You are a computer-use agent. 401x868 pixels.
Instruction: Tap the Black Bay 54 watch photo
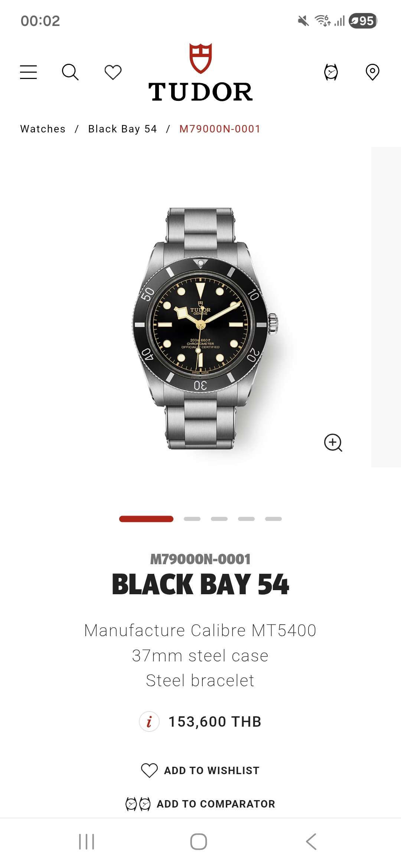(x=204, y=328)
